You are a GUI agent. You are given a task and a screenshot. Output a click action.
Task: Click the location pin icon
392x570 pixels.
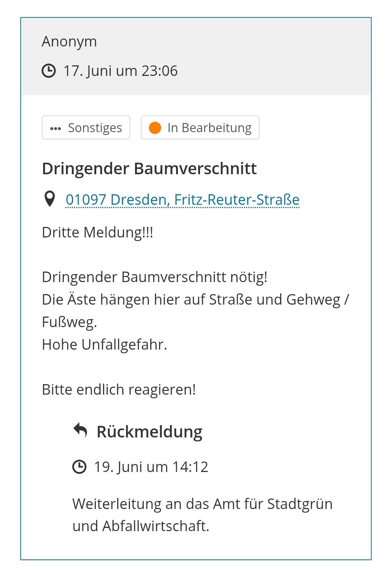point(49,199)
